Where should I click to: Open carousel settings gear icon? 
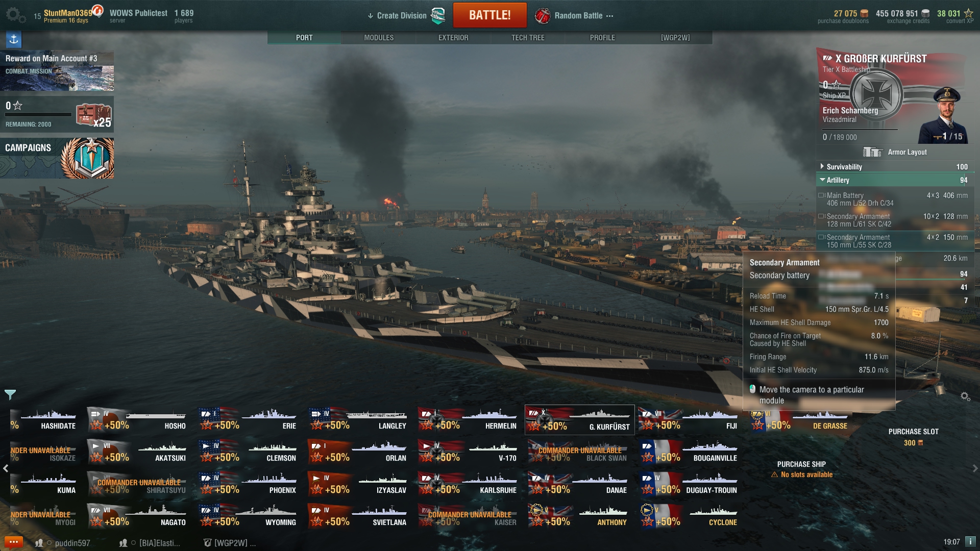tap(965, 396)
